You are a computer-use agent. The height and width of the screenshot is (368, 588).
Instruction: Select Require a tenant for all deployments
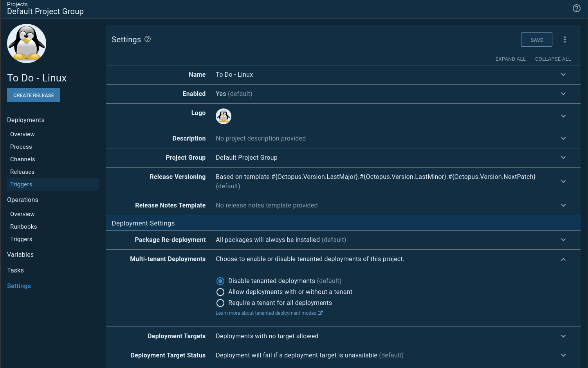click(x=220, y=303)
